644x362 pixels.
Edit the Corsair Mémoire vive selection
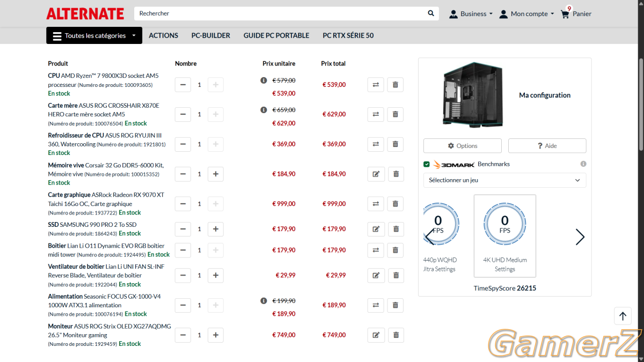(376, 174)
